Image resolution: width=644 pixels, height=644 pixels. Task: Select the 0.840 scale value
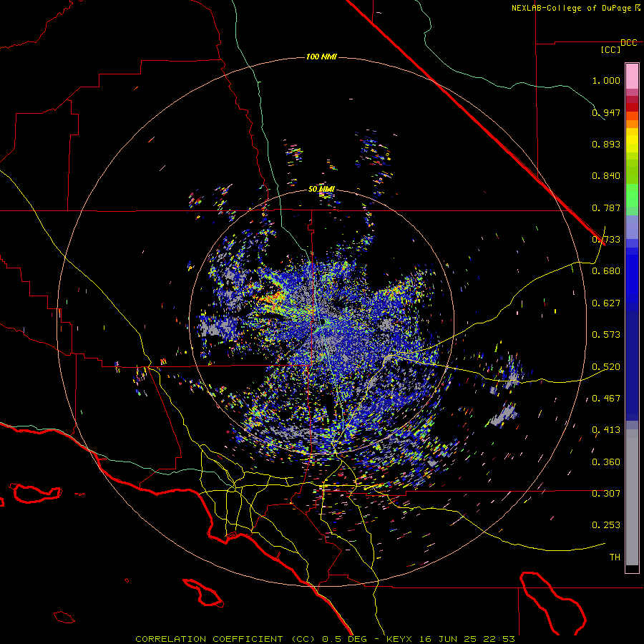tap(606, 176)
